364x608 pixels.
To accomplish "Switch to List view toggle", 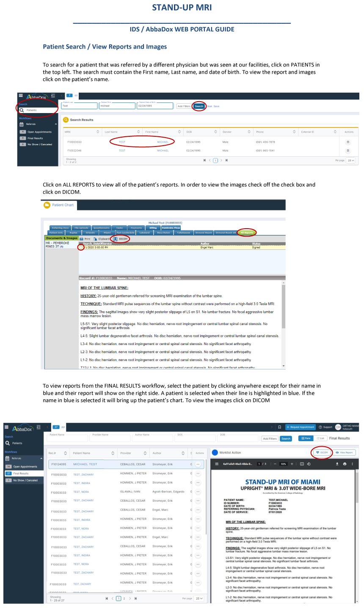I will tap(320, 438).
